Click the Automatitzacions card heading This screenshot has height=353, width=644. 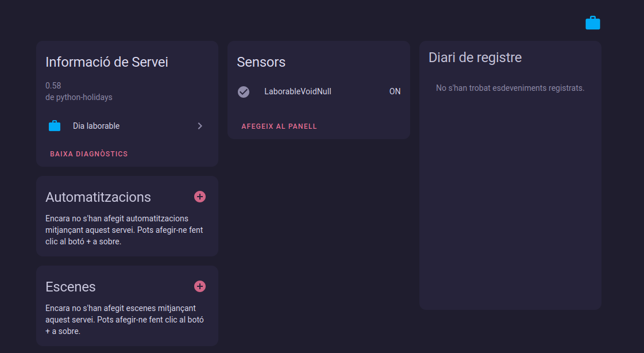pyautogui.click(x=98, y=197)
